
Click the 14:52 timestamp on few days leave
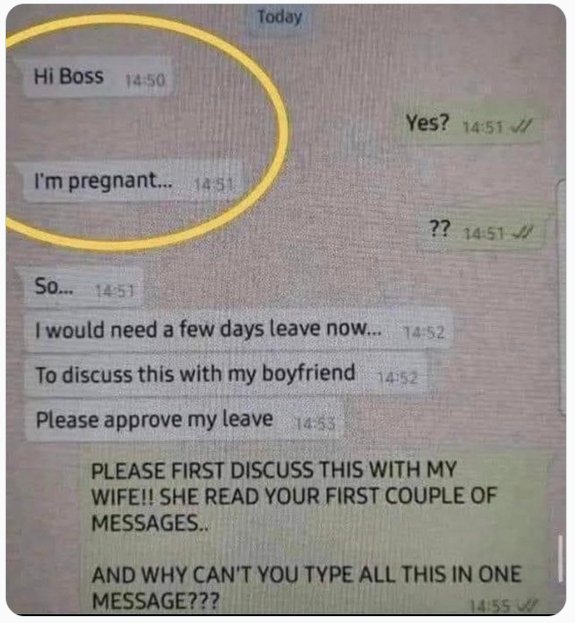tap(424, 333)
